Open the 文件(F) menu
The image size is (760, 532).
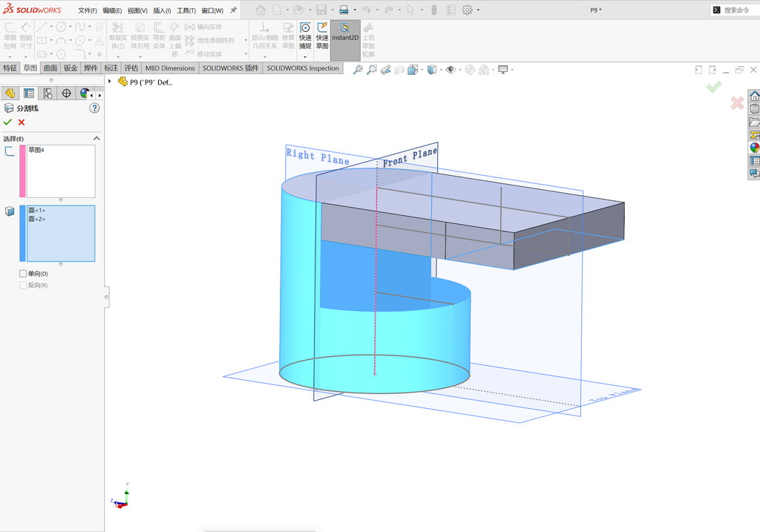88,10
